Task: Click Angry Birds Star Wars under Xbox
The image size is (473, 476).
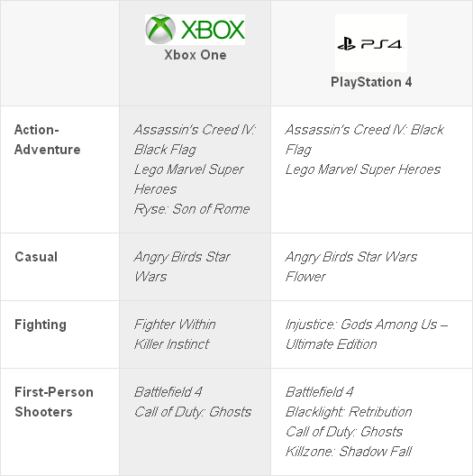Action: tap(182, 267)
